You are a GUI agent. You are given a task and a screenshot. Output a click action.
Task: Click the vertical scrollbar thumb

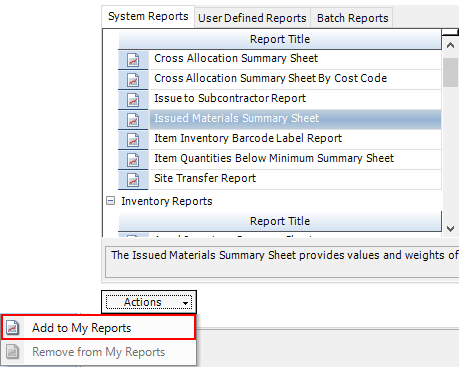point(450,72)
